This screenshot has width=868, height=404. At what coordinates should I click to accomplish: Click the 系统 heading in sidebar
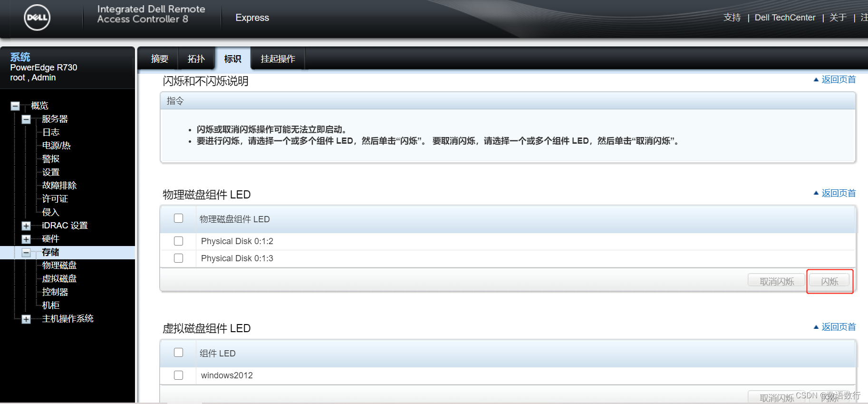[20, 57]
